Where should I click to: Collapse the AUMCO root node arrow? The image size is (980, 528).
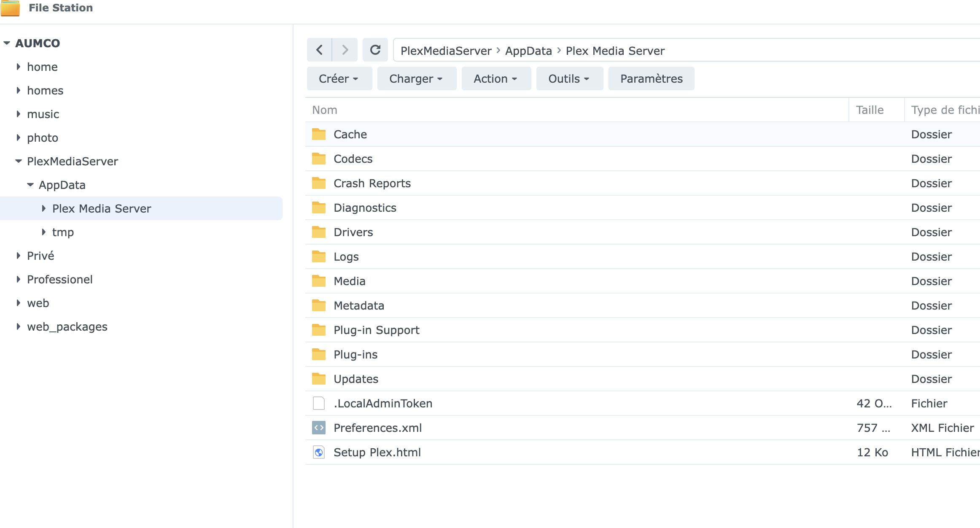coord(7,43)
